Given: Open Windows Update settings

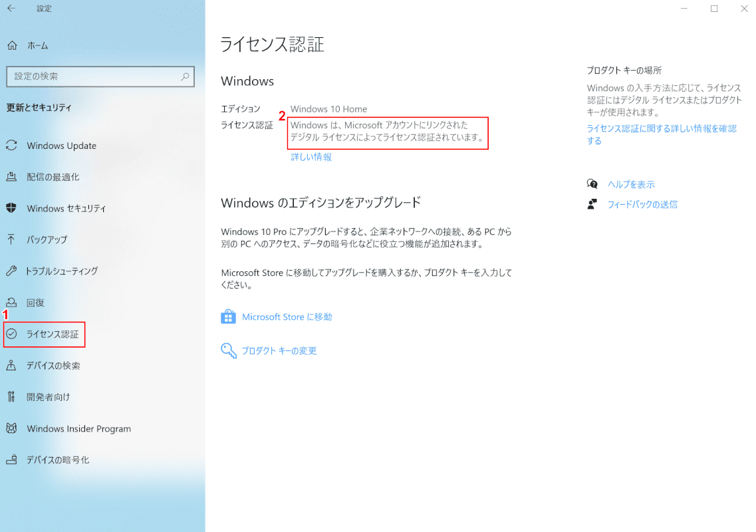Looking at the screenshot, I should point(62,146).
